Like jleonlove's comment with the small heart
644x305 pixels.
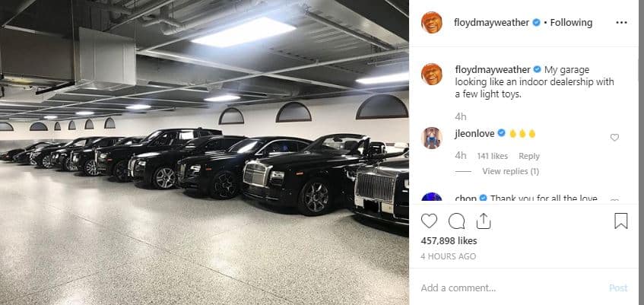614,138
